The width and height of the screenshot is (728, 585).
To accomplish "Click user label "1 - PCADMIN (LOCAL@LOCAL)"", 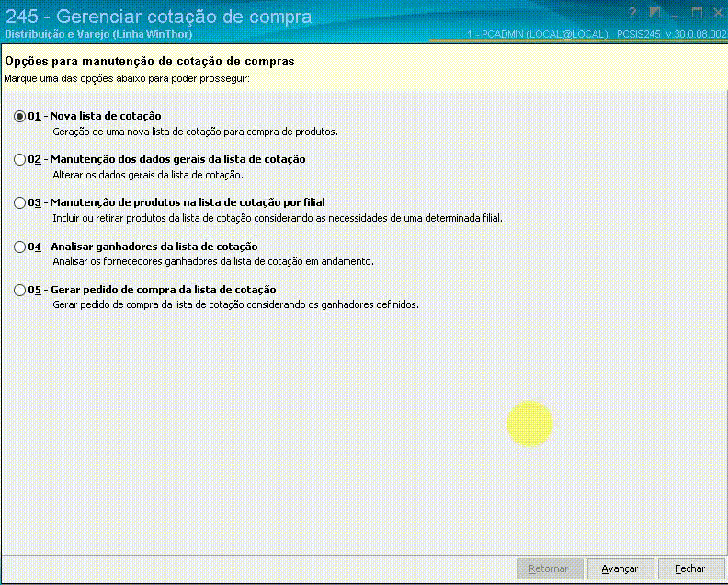I will point(537,34).
